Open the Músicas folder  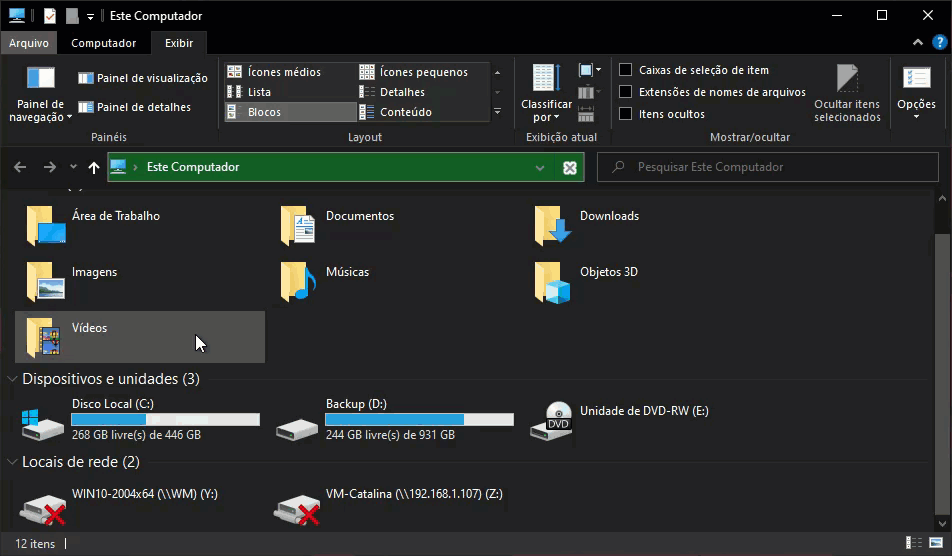click(393, 281)
